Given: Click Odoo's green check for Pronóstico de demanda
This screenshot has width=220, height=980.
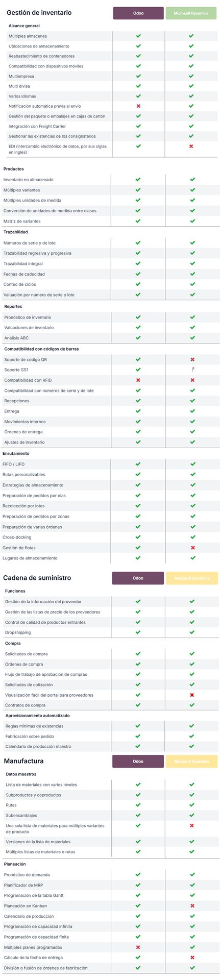Looking at the screenshot, I should (x=138, y=874).
